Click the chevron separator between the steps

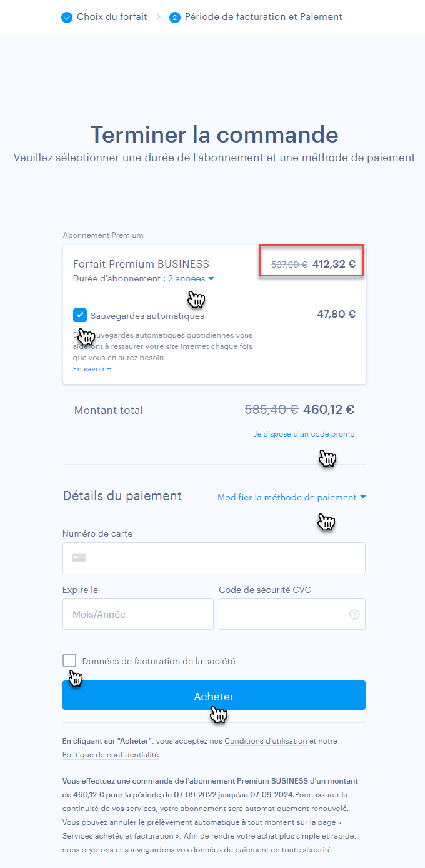159,18
